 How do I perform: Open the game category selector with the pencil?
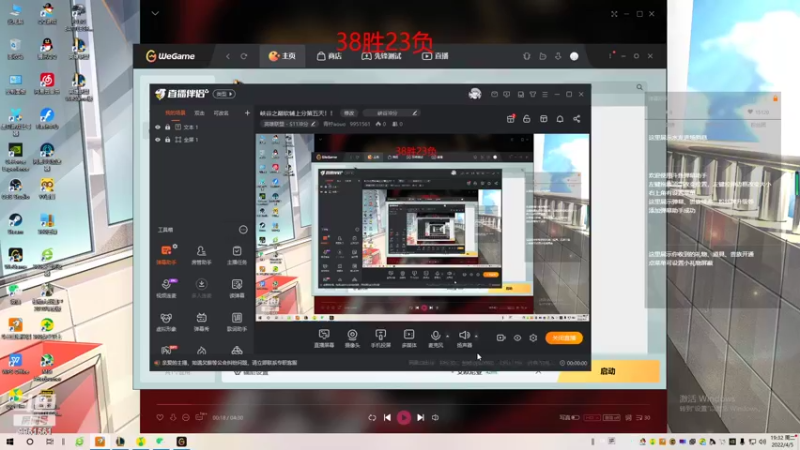click(x=290, y=124)
